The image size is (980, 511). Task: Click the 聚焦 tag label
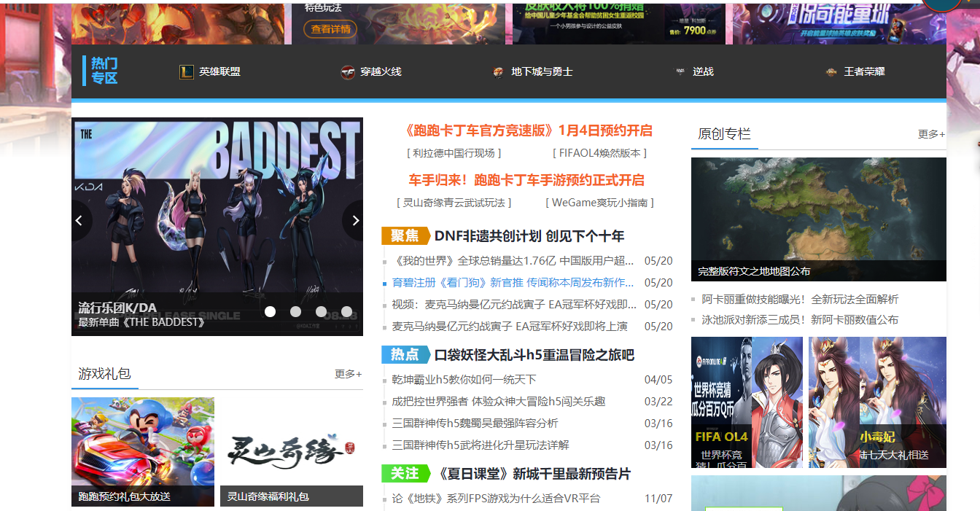coord(405,235)
